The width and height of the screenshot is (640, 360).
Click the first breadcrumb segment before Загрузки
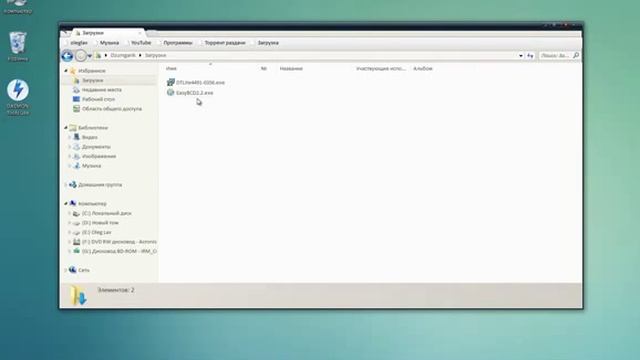coord(123,56)
